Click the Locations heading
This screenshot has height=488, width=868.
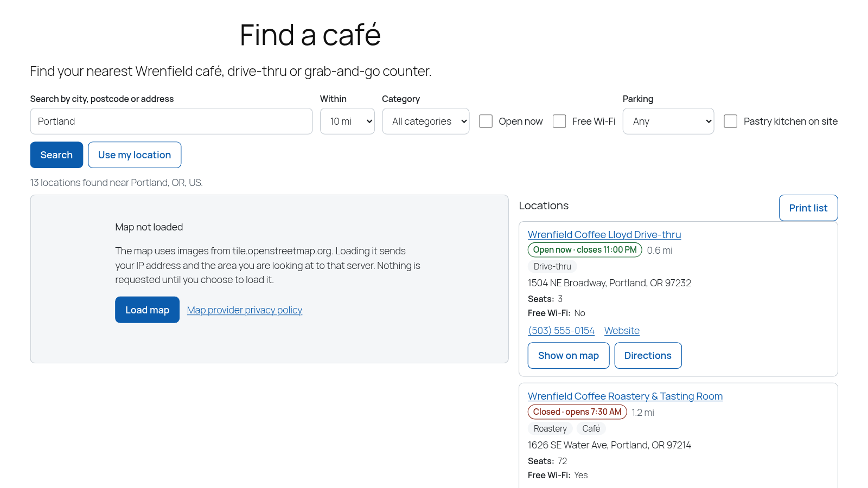click(x=544, y=206)
